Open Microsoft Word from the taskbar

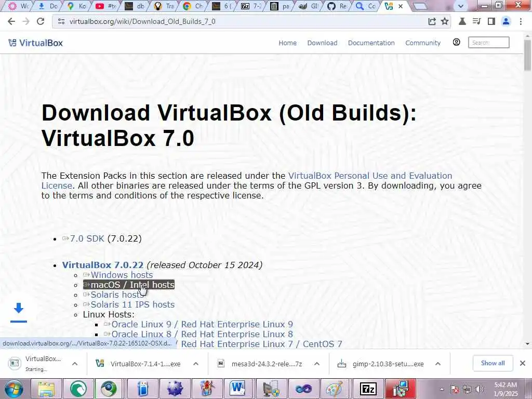[x=237, y=389]
